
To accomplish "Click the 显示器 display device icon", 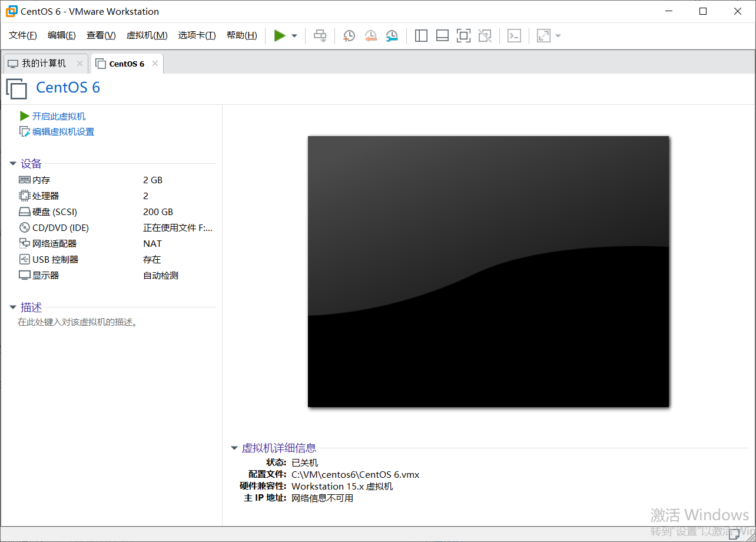I will click(24, 275).
